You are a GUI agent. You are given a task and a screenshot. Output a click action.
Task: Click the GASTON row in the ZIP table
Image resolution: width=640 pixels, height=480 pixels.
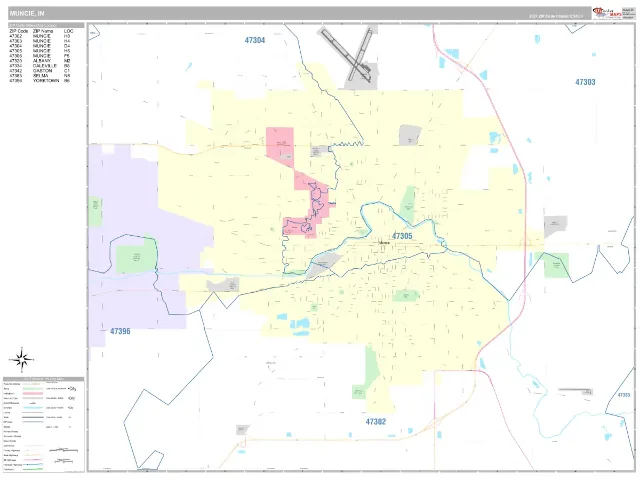tap(40, 71)
